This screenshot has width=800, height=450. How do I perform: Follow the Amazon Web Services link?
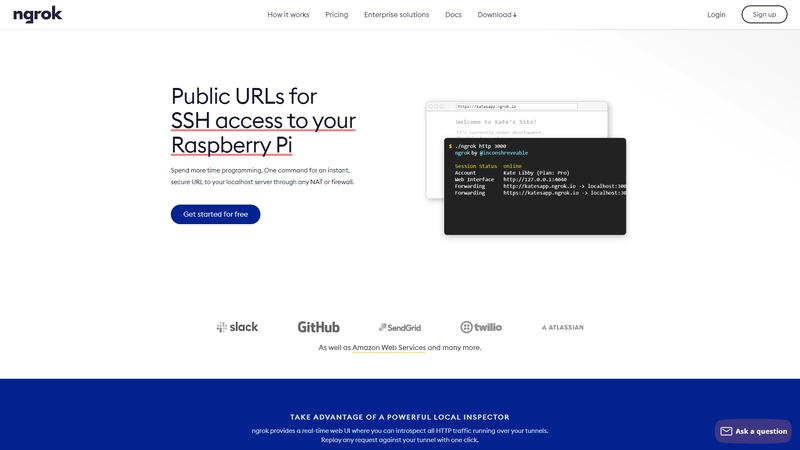point(389,347)
